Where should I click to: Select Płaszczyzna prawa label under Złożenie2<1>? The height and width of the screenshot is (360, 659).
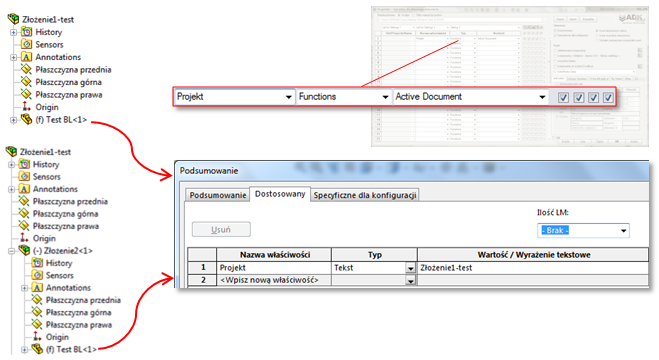pos(79,325)
